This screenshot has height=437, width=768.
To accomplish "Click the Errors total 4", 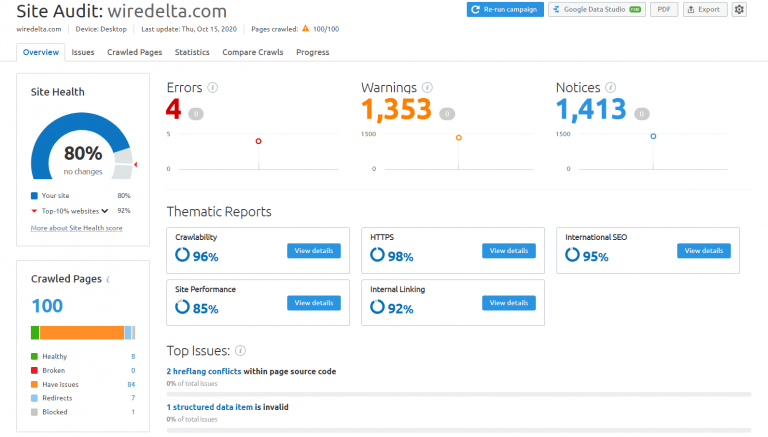I will coord(173,109).
